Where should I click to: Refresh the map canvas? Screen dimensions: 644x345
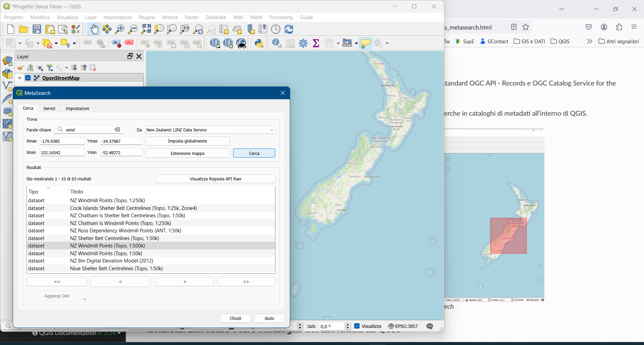click(x=289, y=30)
